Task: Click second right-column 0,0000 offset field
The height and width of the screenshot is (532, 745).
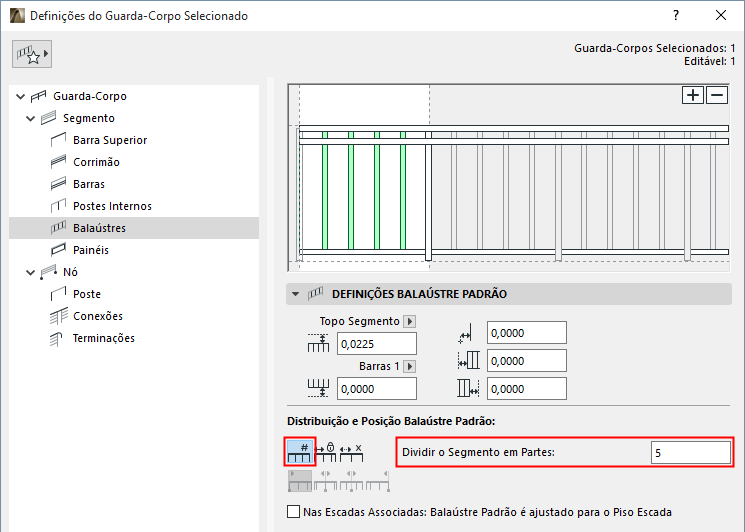Action: [526, 361]
